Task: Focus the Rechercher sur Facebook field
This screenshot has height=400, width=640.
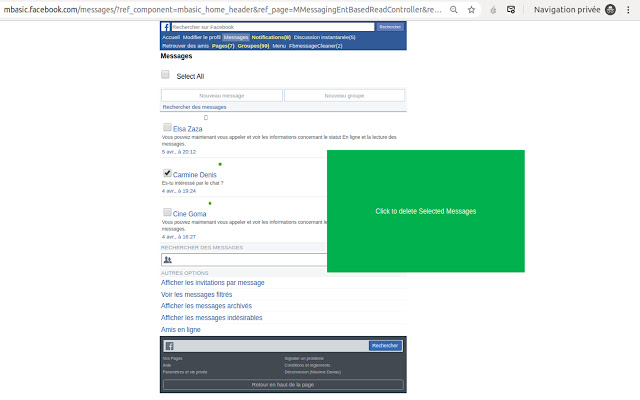Action: [x=273, y=27]
